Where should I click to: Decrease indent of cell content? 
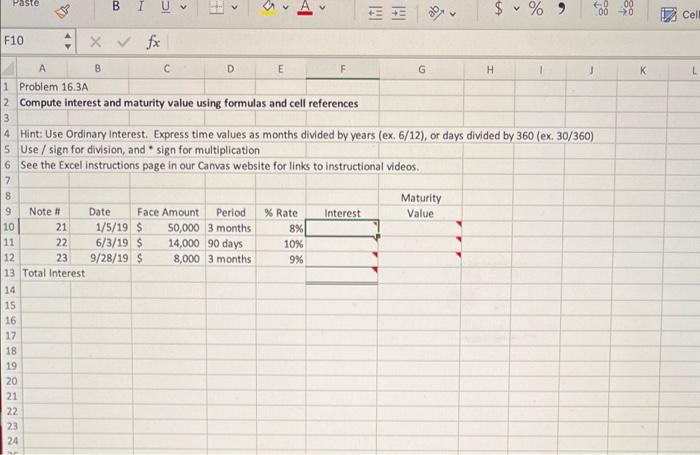pyautogui.click(x=375, y=14)
